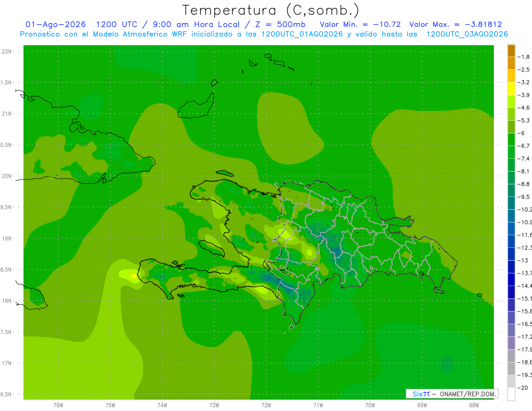Click the '-20' legend value at the colorbar bottom

click(x=522, y=388)
